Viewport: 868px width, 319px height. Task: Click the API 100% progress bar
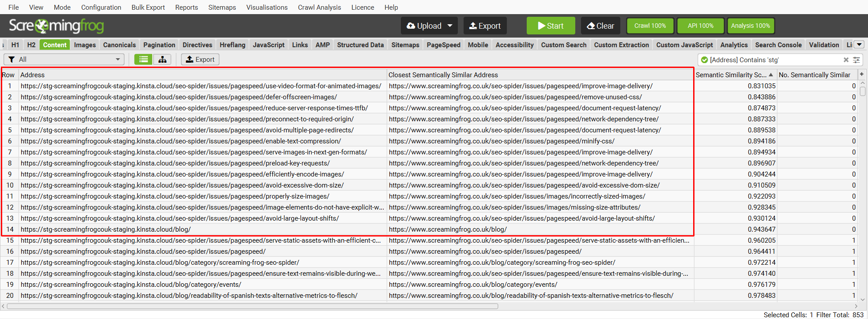[700, 26]
